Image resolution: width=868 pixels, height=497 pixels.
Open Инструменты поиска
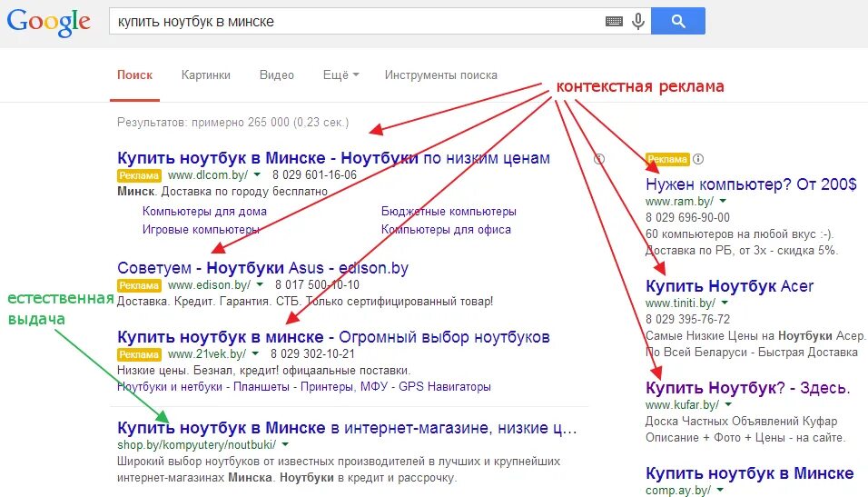[440, 75]
